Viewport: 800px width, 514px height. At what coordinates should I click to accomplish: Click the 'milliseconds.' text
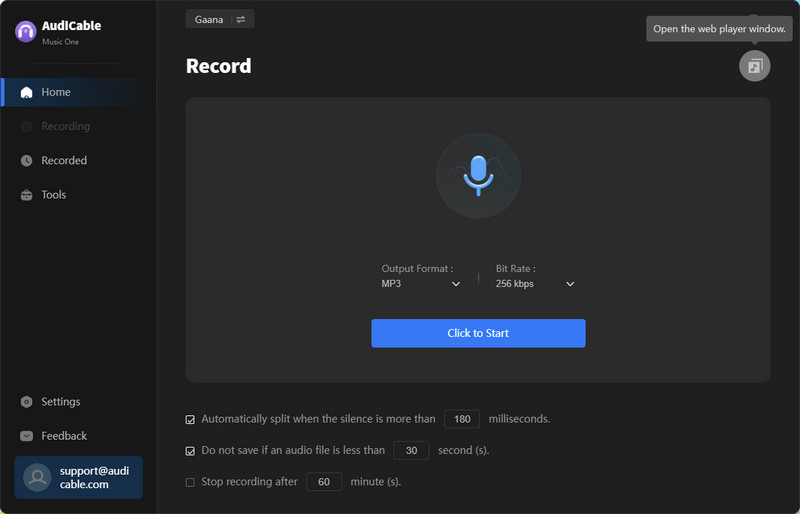point(519,419)
